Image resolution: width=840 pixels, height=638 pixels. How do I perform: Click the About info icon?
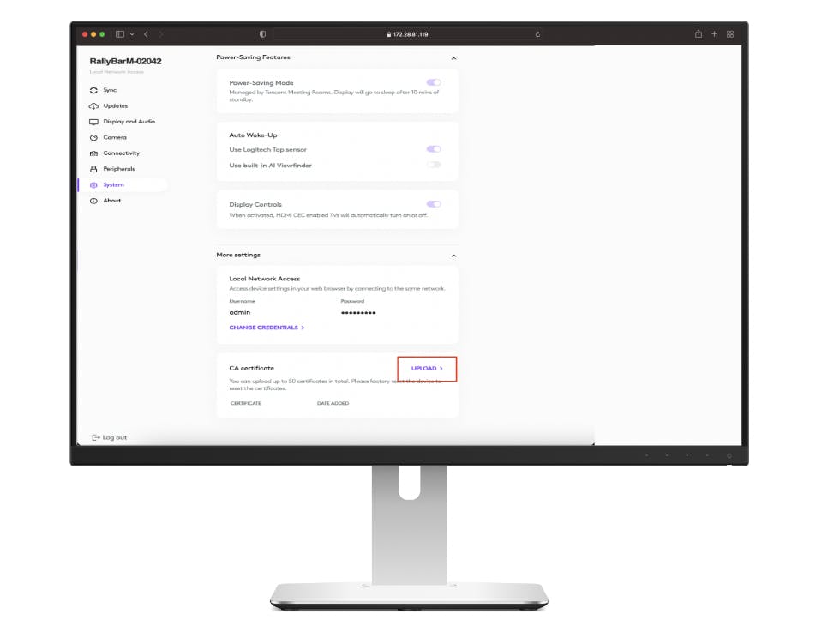coord(93,201)
